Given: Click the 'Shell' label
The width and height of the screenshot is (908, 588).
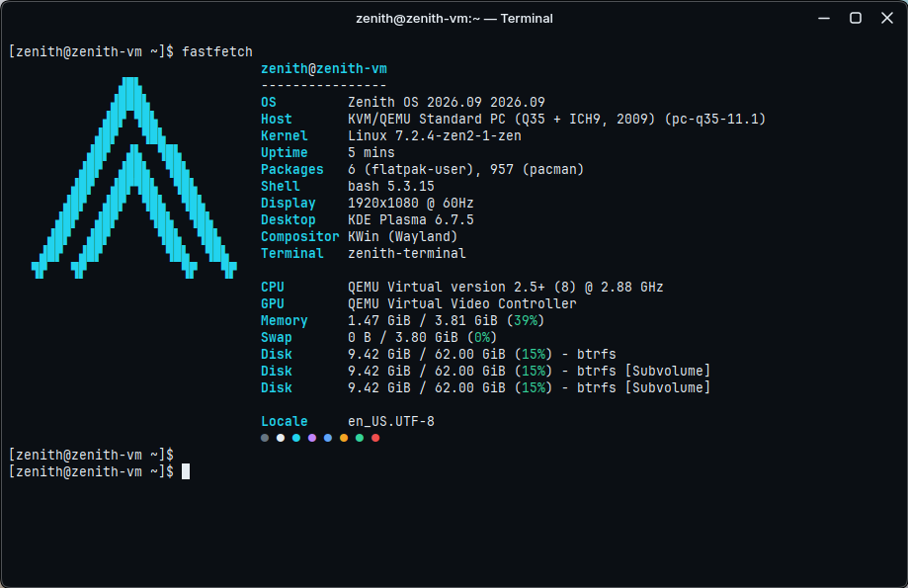Looking at the screenshot, I should 281,186.
